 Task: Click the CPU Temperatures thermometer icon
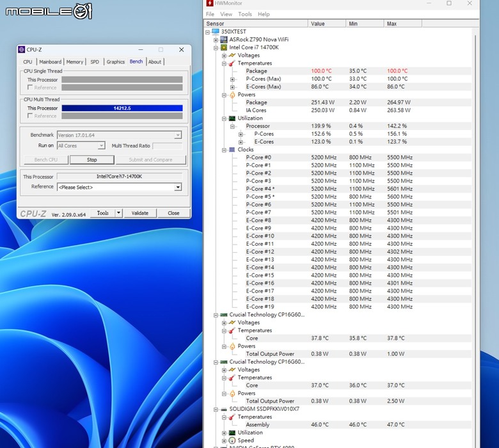pyautogui.click(x=232, y=63)
